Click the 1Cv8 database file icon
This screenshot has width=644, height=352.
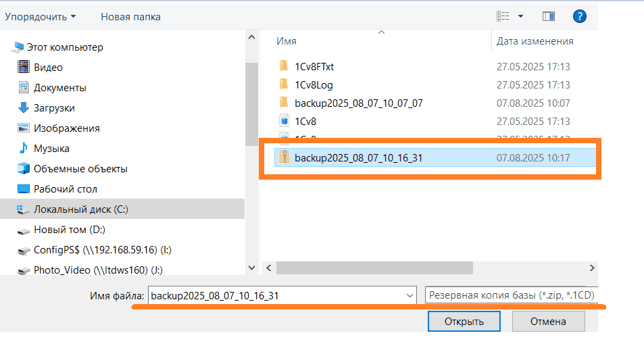point(284,121)
